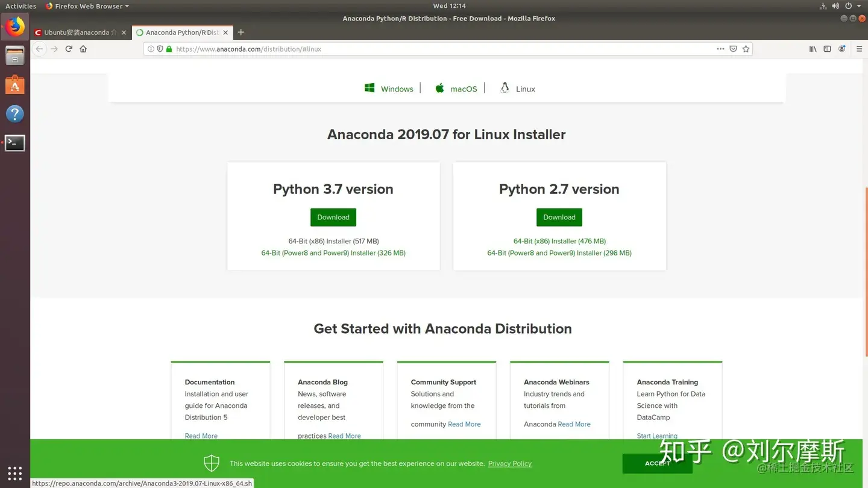The width and height of the screenshot is (868, 488).
Task: Launch Ubuntu Software from the dock
Action: pyautogui.click(x=15, y=85)
